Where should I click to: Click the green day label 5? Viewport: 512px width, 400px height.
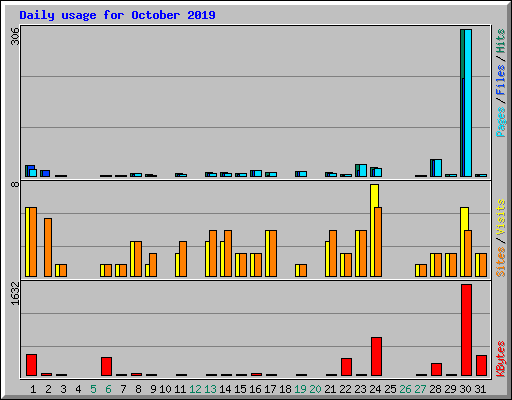93,389
